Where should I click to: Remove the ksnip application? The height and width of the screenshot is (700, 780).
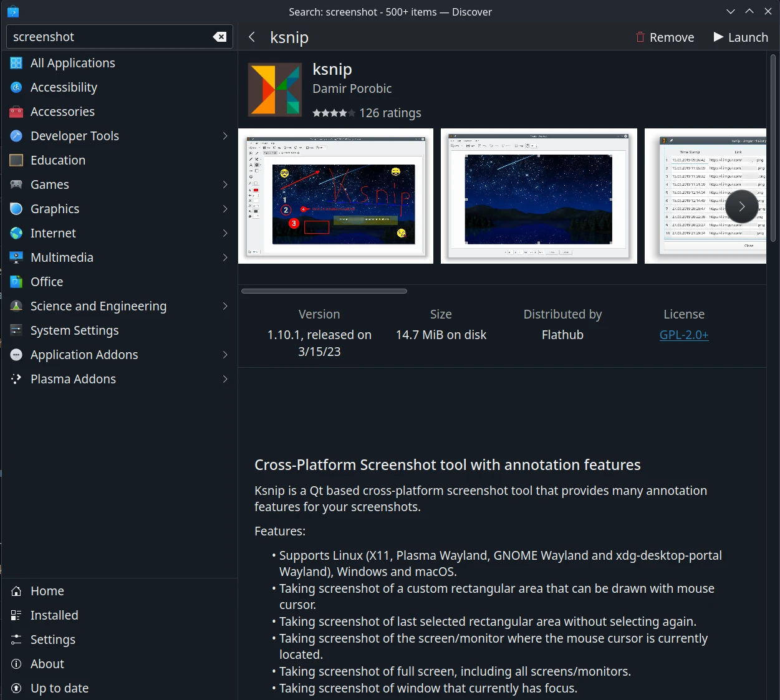665,37
